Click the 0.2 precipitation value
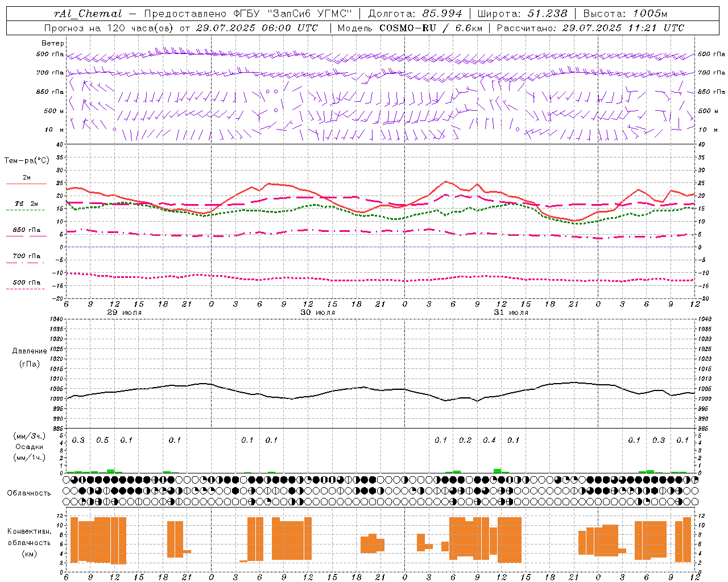 [465, 440]
